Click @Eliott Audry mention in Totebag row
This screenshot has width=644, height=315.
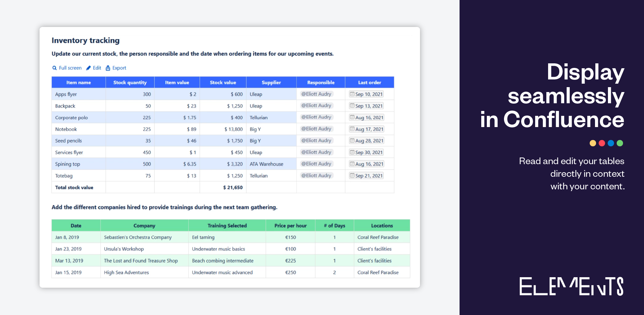click(x=316, y=175)
